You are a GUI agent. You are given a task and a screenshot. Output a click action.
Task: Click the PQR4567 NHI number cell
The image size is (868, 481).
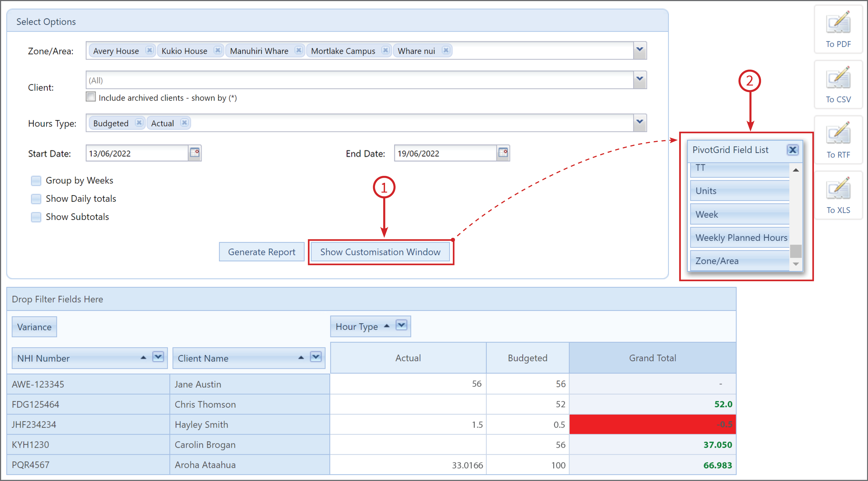(x=88, y=465)
